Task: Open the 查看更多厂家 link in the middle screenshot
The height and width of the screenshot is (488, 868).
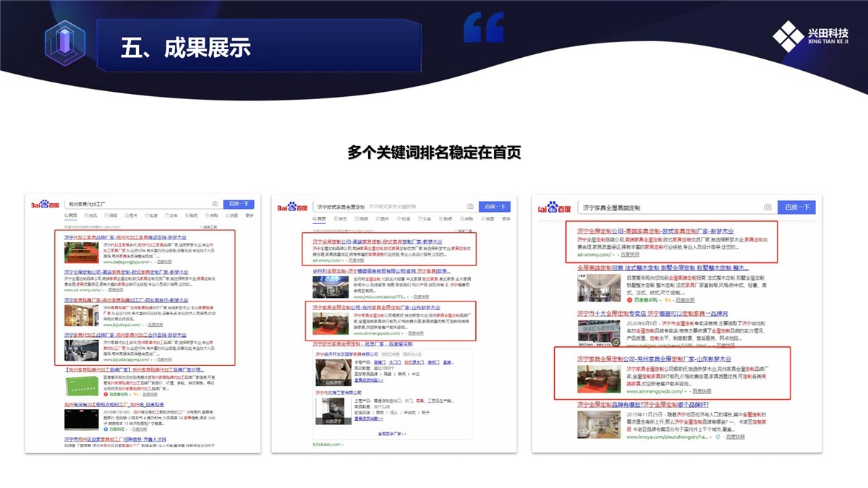Action: [x=393, y=434]
